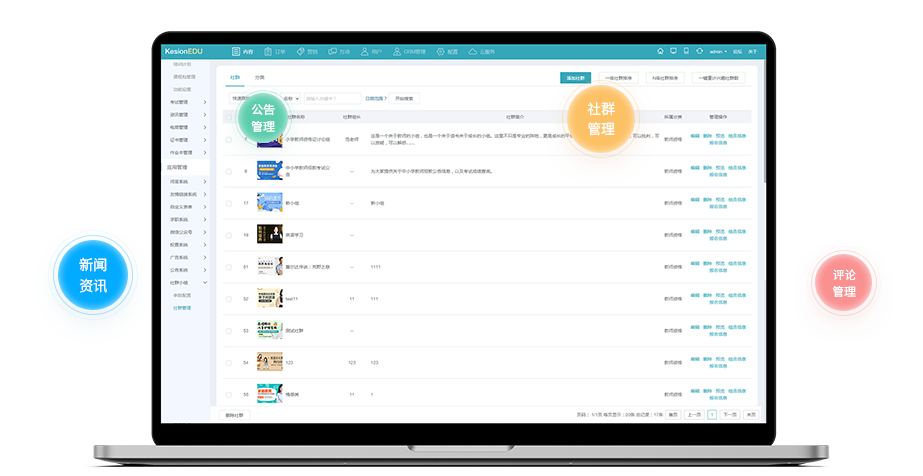Select the checkbox beside row ID 54
Viewport: 923px width, 476px height.
[x=229, y=362]
